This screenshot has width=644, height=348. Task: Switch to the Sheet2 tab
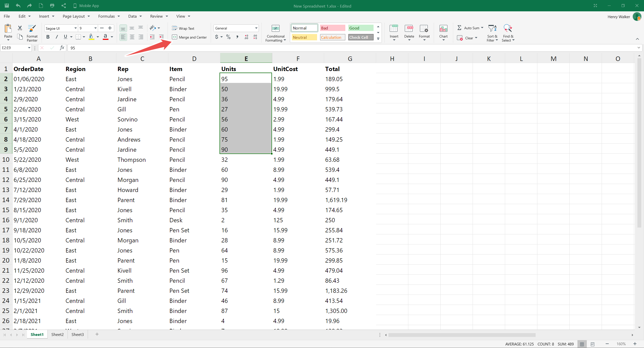pyautogui.click(x=57, y=334)
